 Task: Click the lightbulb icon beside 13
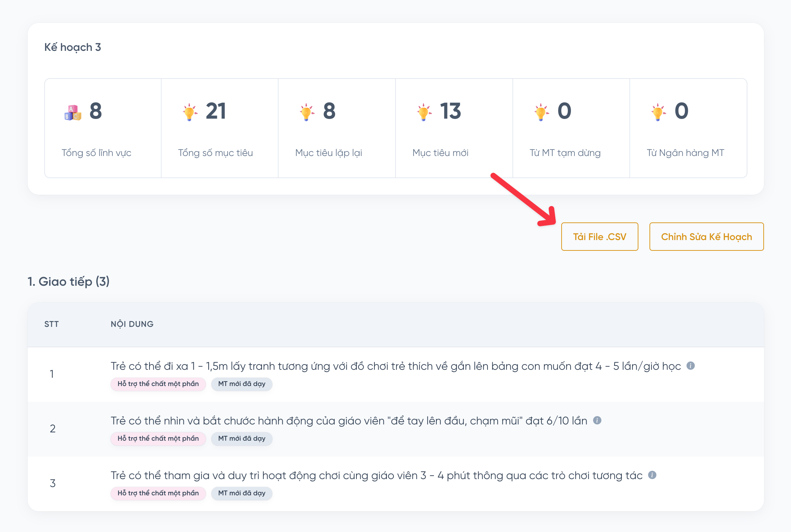point(424,112)
